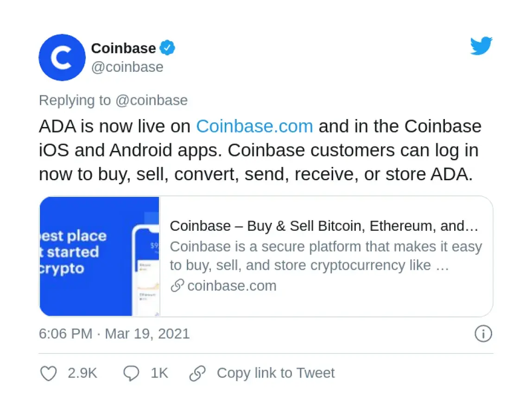Select the Copy link to Tweet label
The width and height of the screenshot is (532, 417).
tap(276, 373)
